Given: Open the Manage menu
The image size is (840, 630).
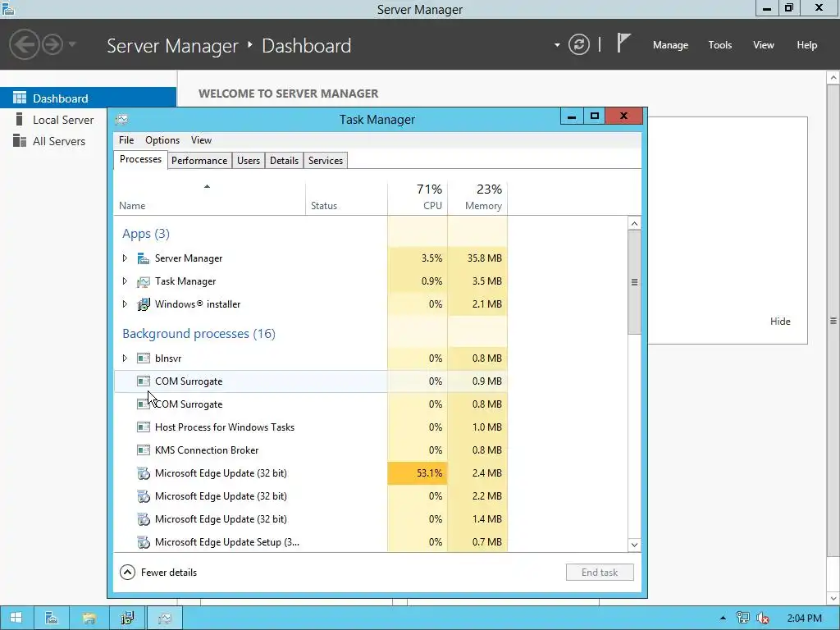Looking at the screenshot, I should (x=670, y=45).
